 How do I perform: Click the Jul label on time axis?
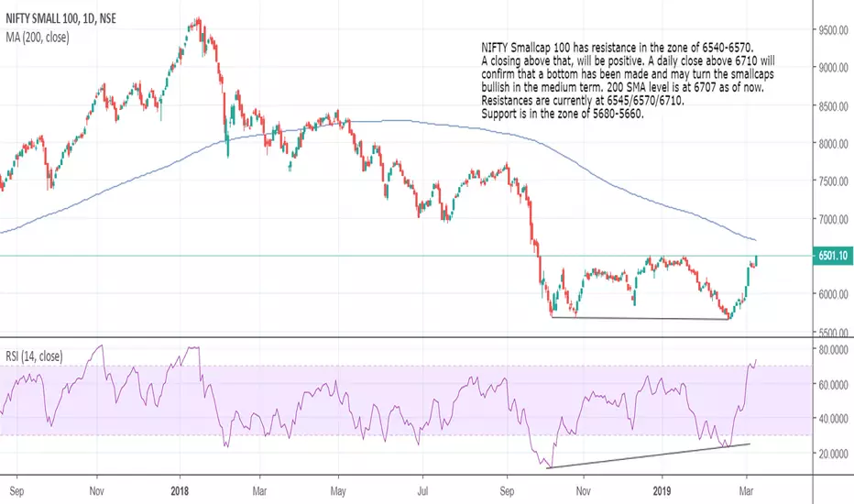coord(422,491)
